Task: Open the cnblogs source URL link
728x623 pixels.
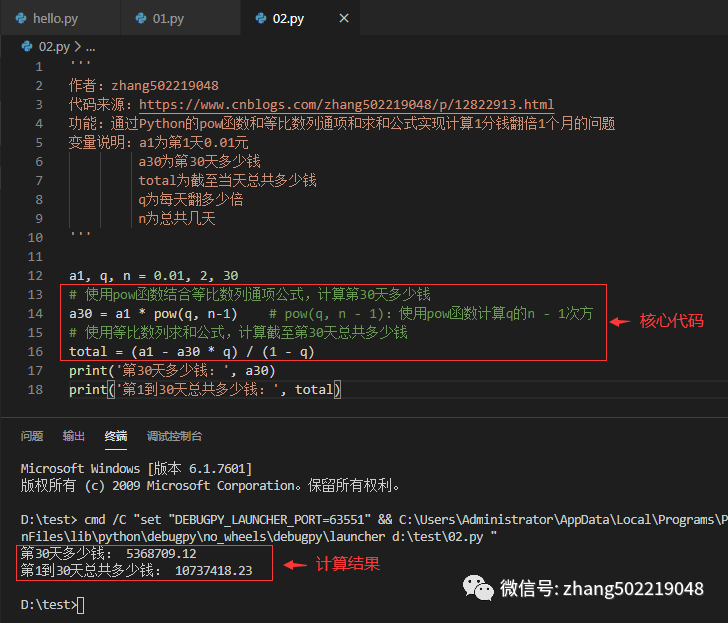Action: (346, 104)
